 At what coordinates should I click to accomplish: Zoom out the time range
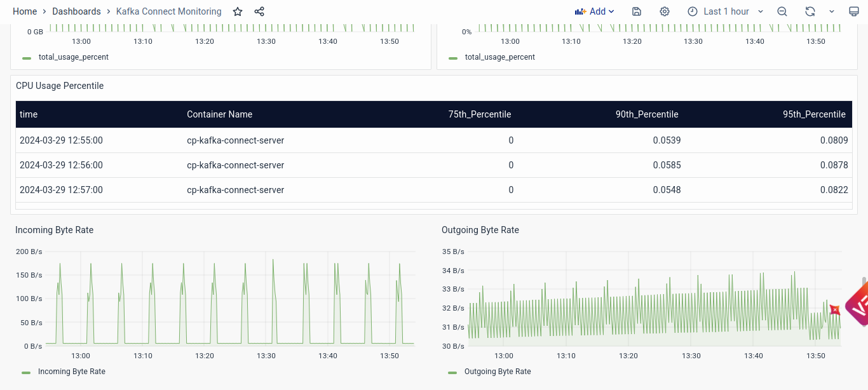click(782, 11)
